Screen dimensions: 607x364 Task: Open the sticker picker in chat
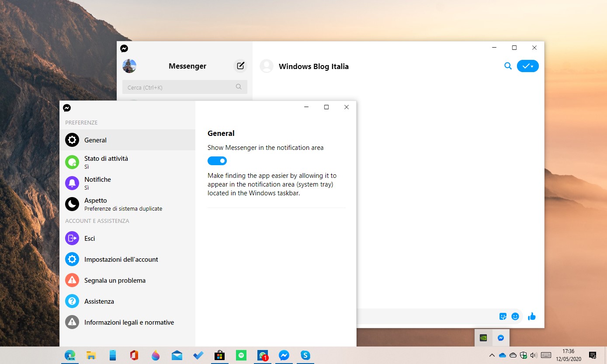[x=503, y=316]
